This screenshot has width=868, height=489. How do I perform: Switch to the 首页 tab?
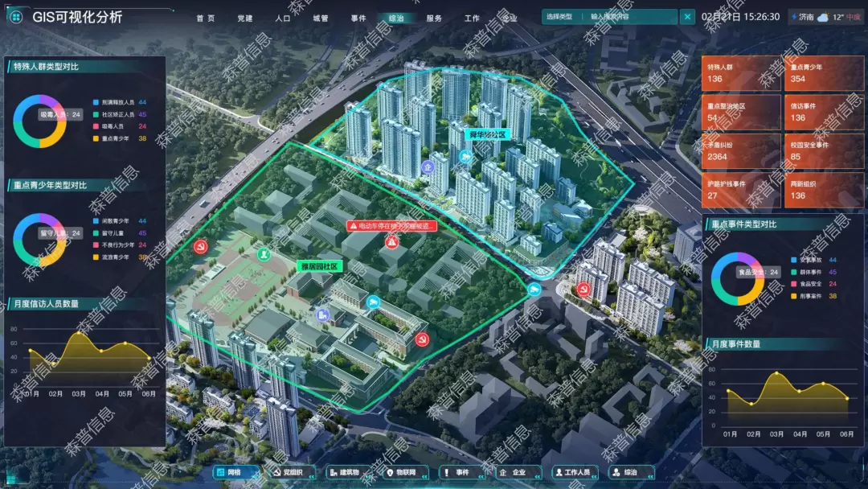206,18
